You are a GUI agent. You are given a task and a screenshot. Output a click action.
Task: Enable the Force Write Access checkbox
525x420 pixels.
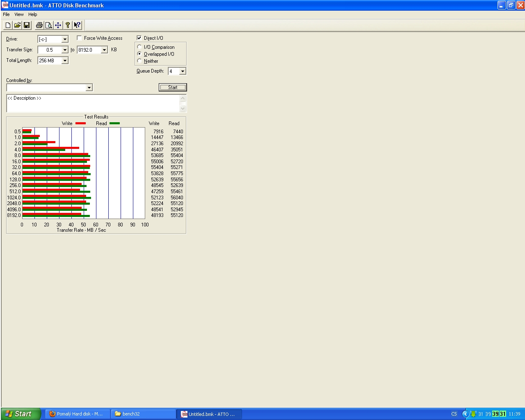tap(80, 38)
